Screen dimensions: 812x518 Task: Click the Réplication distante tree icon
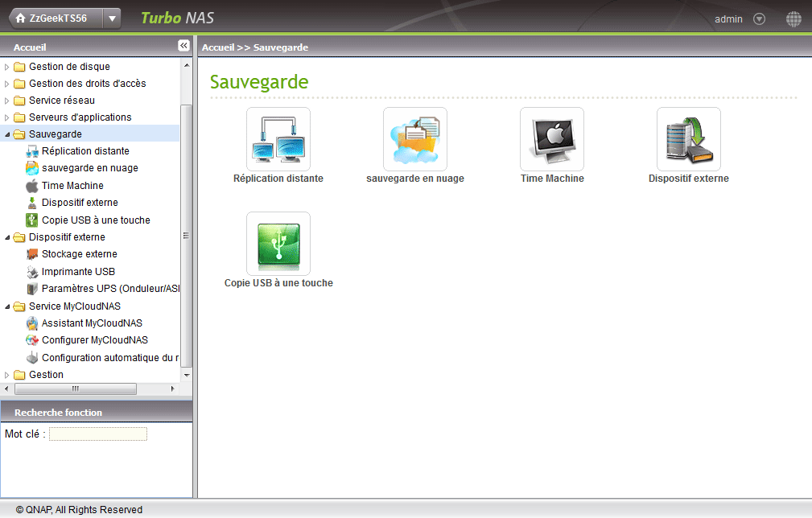[x=32, y=151]
